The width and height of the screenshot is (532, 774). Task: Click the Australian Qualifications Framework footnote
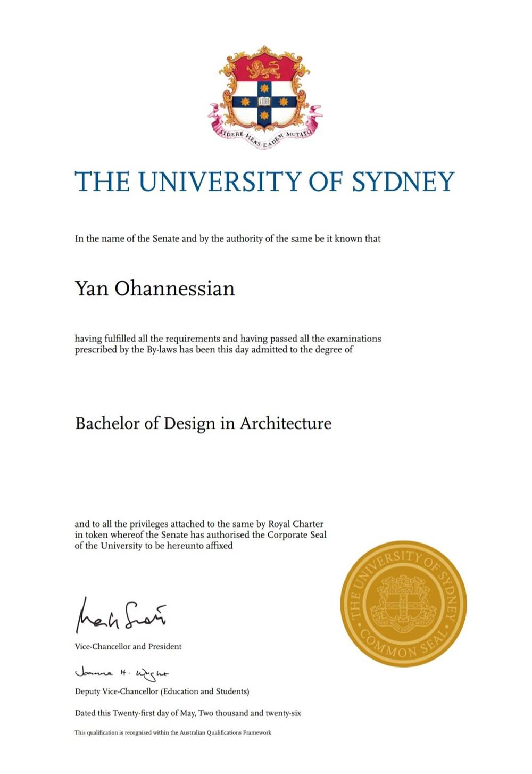pos(173,732)
